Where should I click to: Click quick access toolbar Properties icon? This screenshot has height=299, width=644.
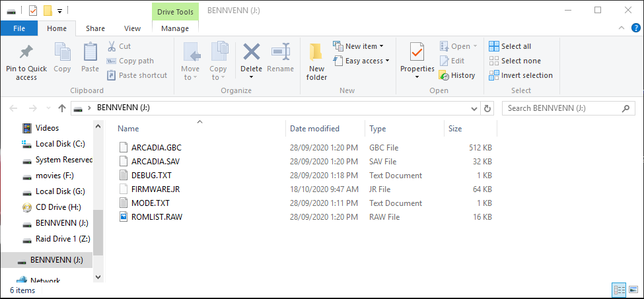point(33,11)
